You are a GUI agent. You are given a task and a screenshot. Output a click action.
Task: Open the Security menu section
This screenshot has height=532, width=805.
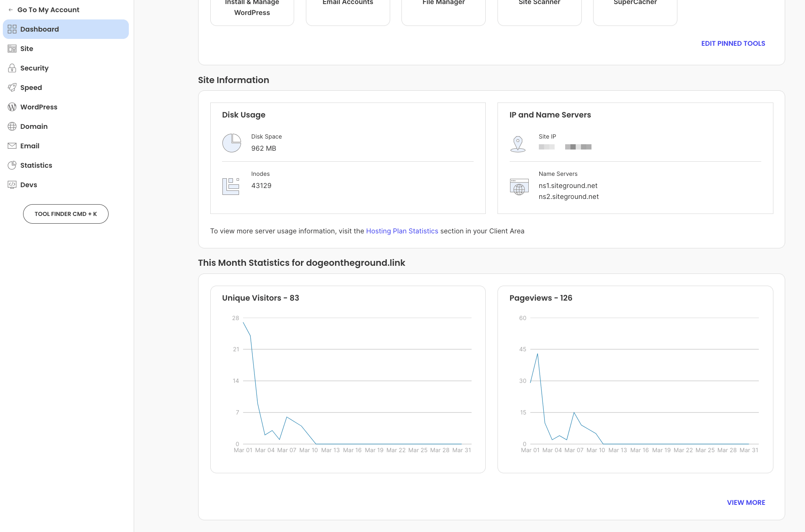pos(66,68)
